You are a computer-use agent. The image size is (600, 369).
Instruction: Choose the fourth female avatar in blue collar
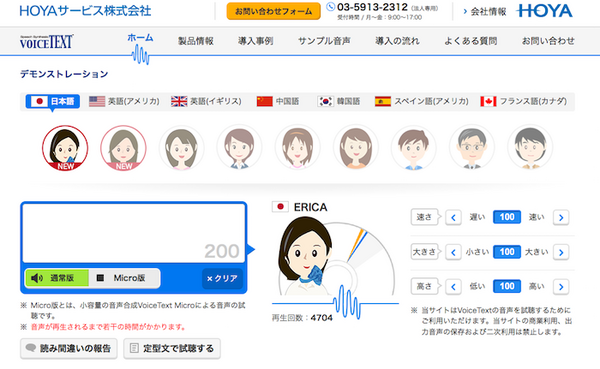pyautogui.click(x=239, y=148)
